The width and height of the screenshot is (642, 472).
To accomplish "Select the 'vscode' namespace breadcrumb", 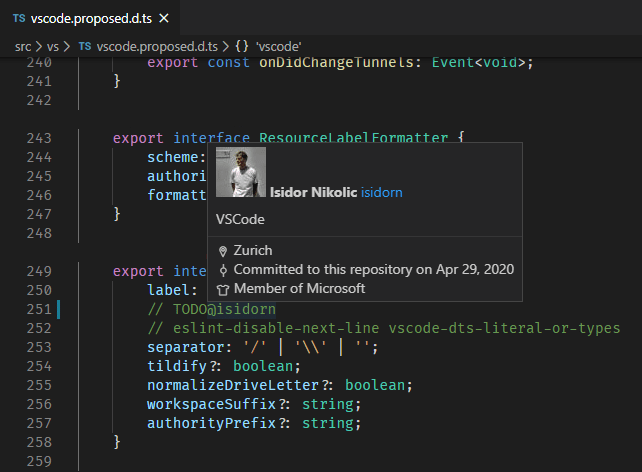I will pos(279,46).
